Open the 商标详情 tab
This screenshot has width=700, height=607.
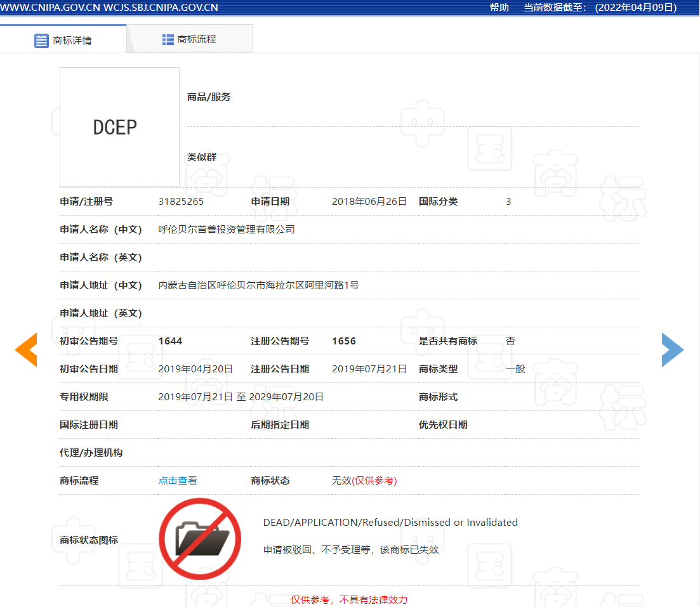click(x=63, y=40)
